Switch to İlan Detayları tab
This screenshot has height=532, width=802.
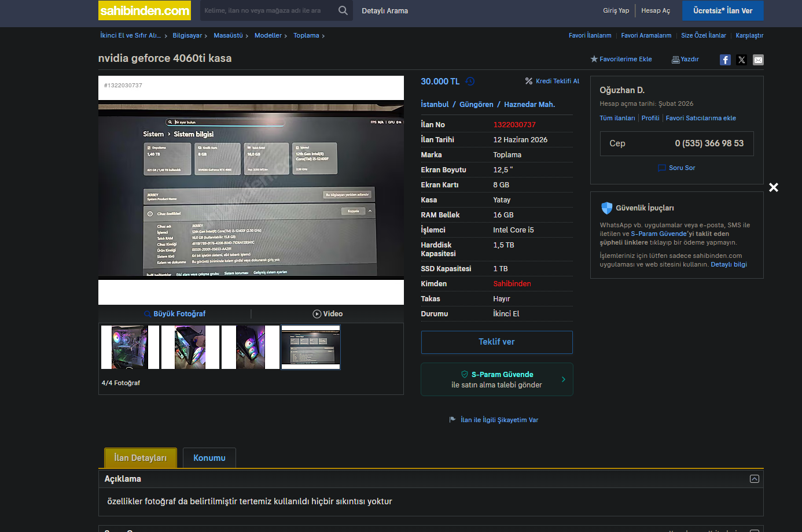[x=141, y=458]
